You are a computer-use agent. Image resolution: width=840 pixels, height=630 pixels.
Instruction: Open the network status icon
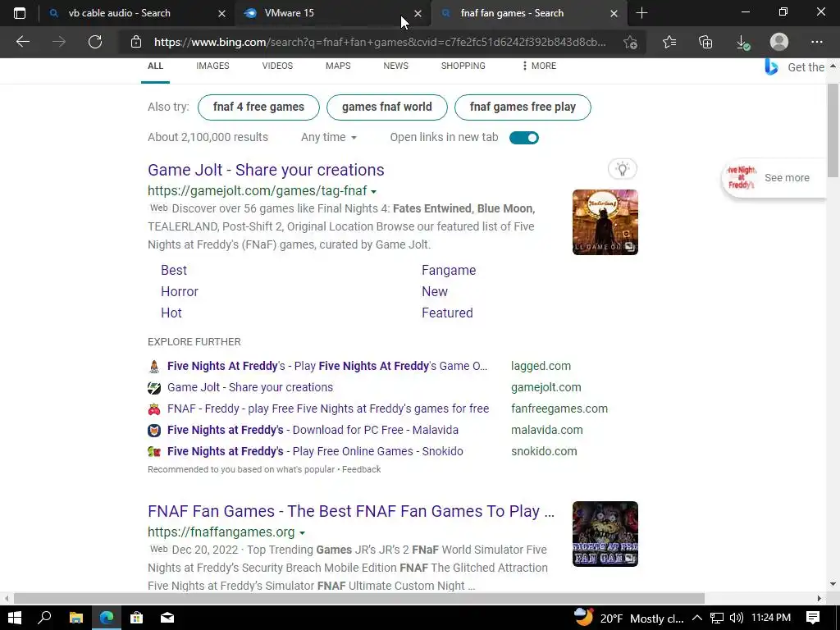[717, 618]
